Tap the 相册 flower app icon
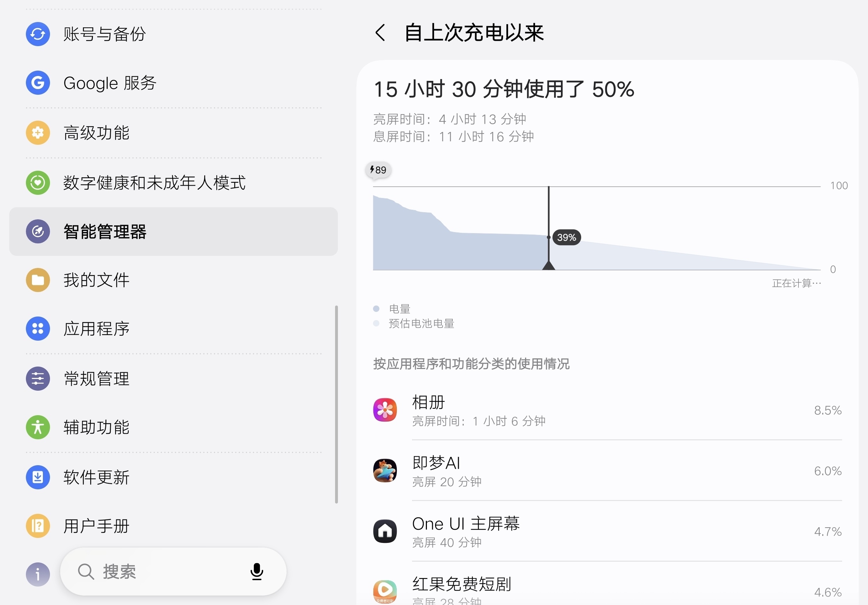 click(385, 410)
